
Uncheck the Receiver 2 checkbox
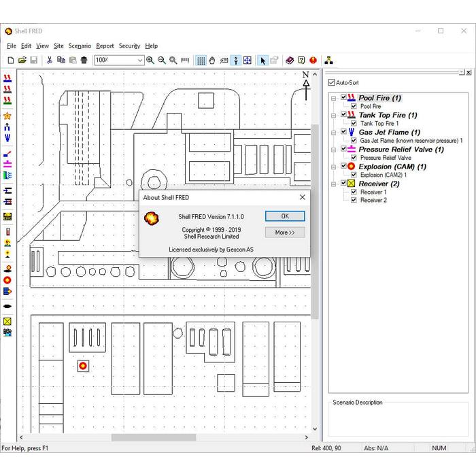coord(354,200)
